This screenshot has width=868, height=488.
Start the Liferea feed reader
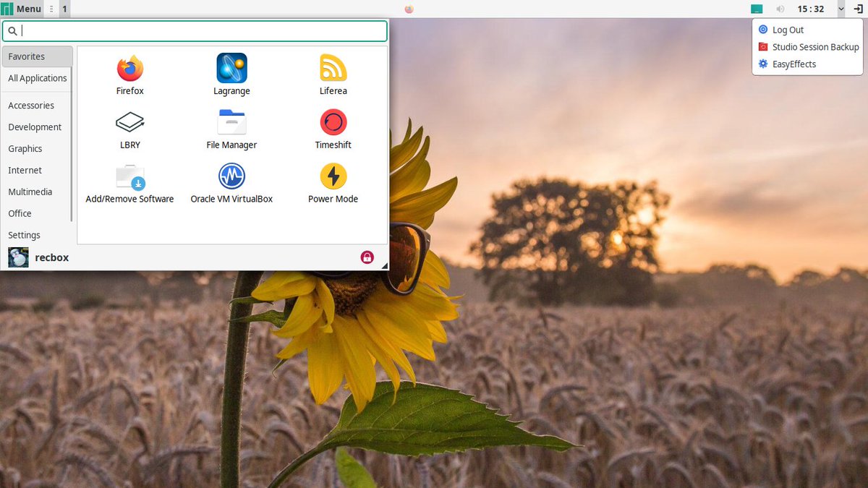coord(333,72)
